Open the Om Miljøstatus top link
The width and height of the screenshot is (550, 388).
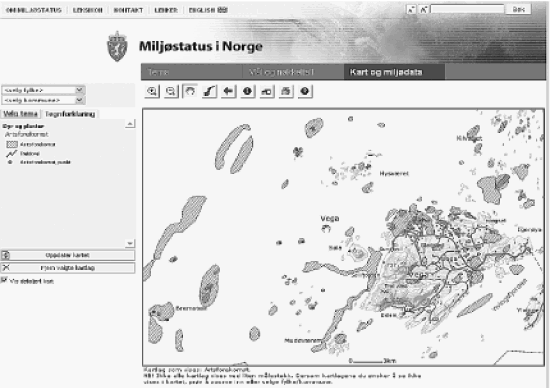pos(34,10)
